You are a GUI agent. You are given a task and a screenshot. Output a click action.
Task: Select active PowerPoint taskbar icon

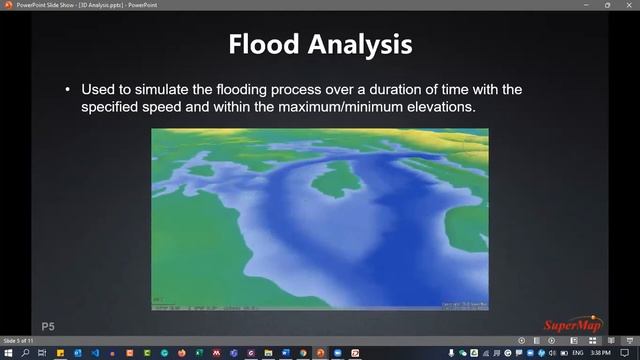(x=320, y=353)
